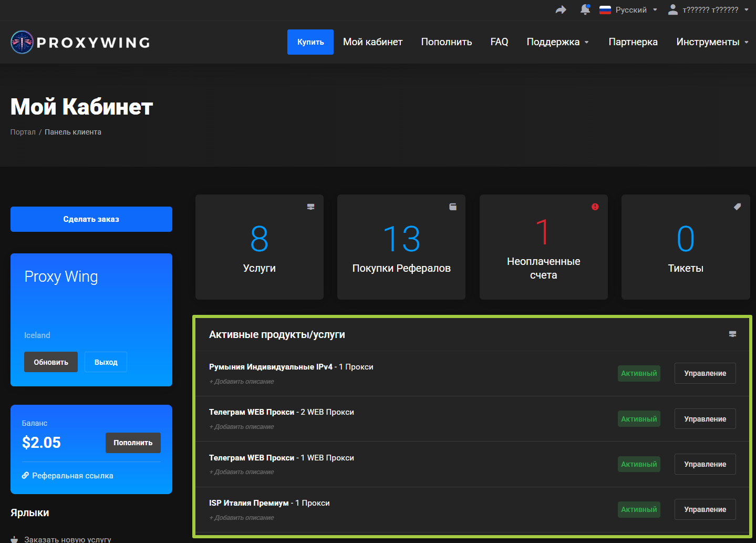756x543 pixels.
Task: Click Заказать новую услугу shortcut
Action: (68, 539)
